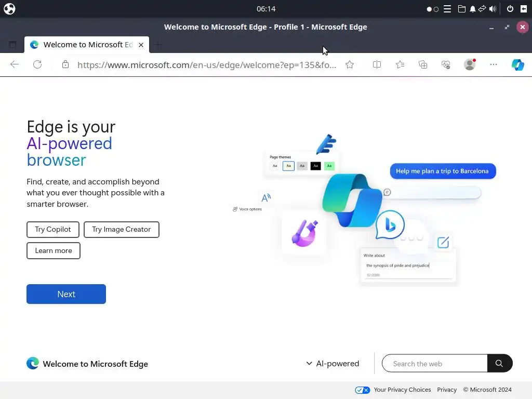Viewport: 532px width, 399px height.
Task: Click the large Copilot logo illustration
Action: click(352, 201)
